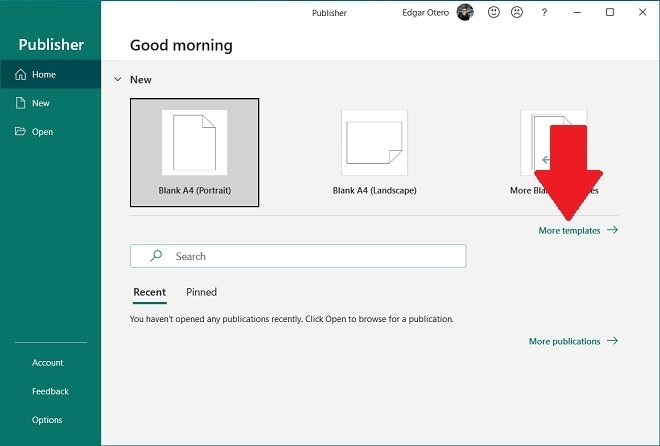The width and height of the screenshot is (660, 446).
Task: Open the Feedback page
Action: click(x=50, y=391)
